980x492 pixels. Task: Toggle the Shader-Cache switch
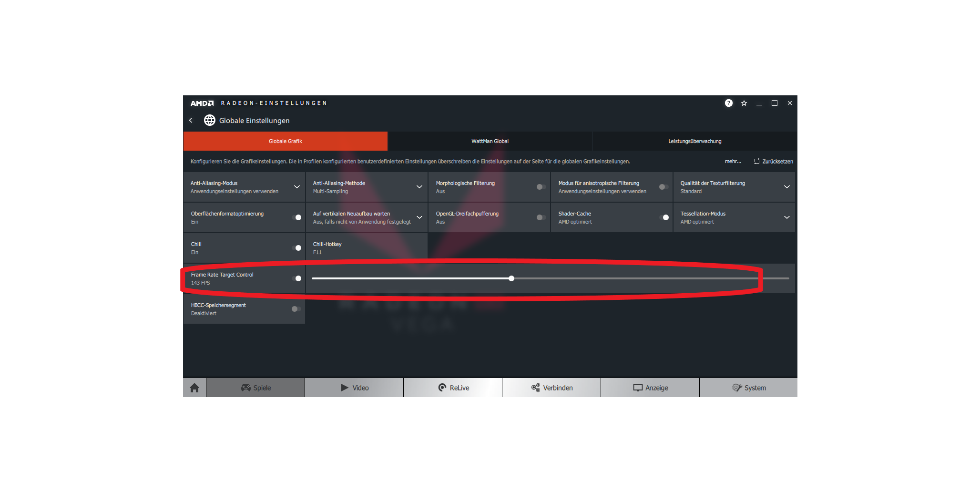click(664, 217)
